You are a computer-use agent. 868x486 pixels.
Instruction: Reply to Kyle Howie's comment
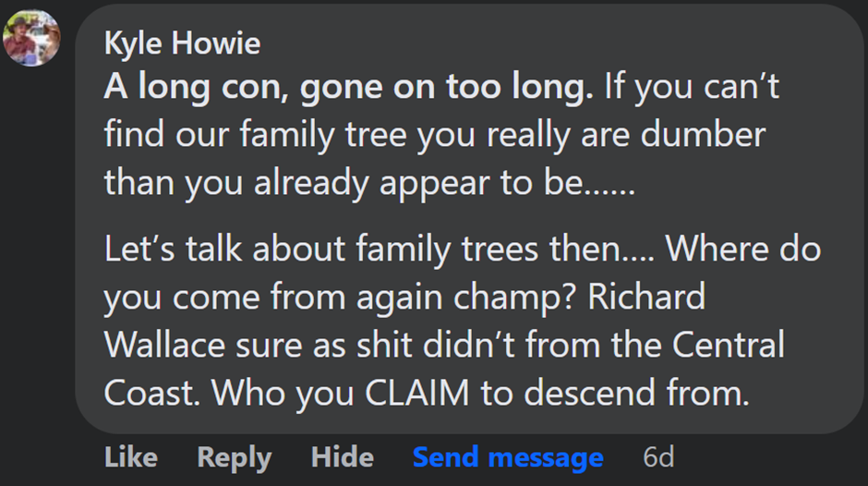pos(235,456)
